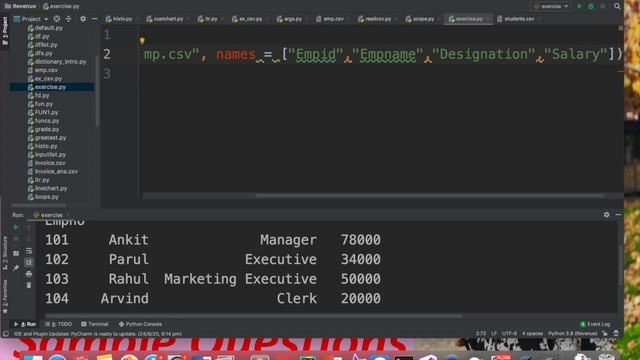
Task: Click the Run output horizontal scrollbar
Action: click(253, 316)
